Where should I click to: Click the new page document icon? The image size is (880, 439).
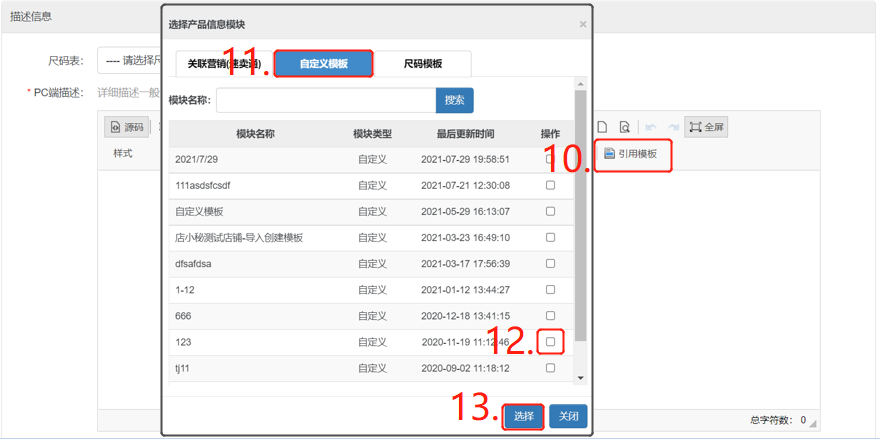(x=603, y=127)
